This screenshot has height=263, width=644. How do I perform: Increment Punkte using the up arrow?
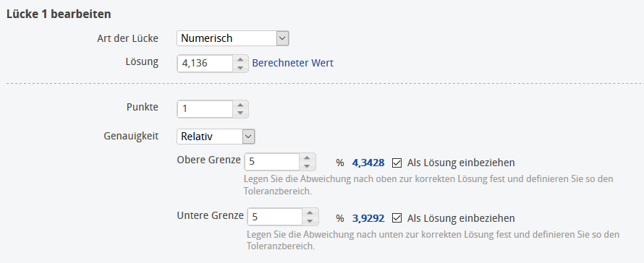click(240, 105)
